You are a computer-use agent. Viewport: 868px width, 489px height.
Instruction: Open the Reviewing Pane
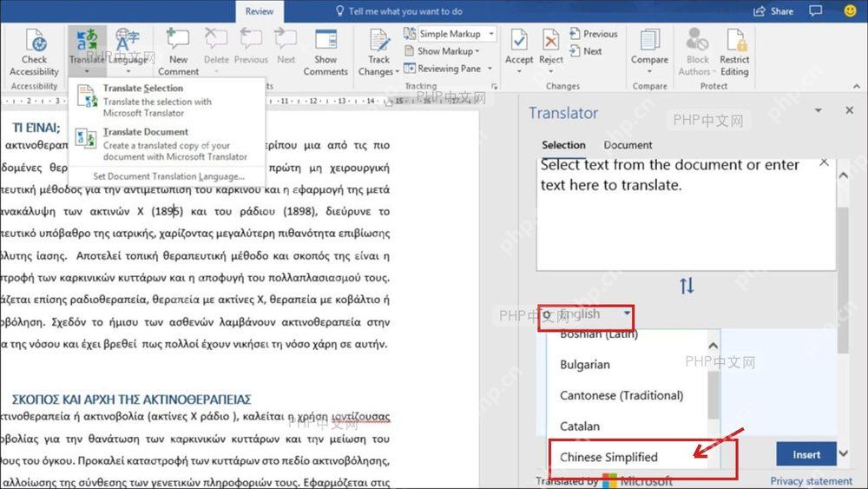click(443, 69)
